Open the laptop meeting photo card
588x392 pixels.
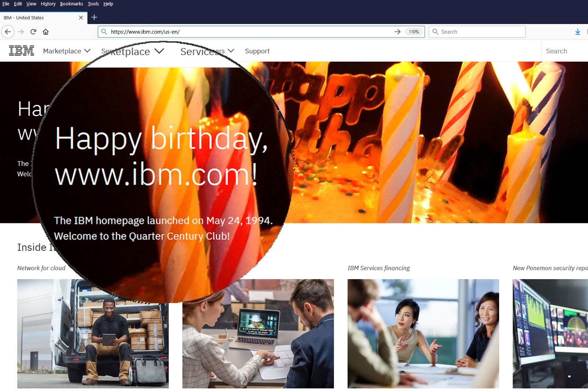pyautogui.click(x=258, y=334)
